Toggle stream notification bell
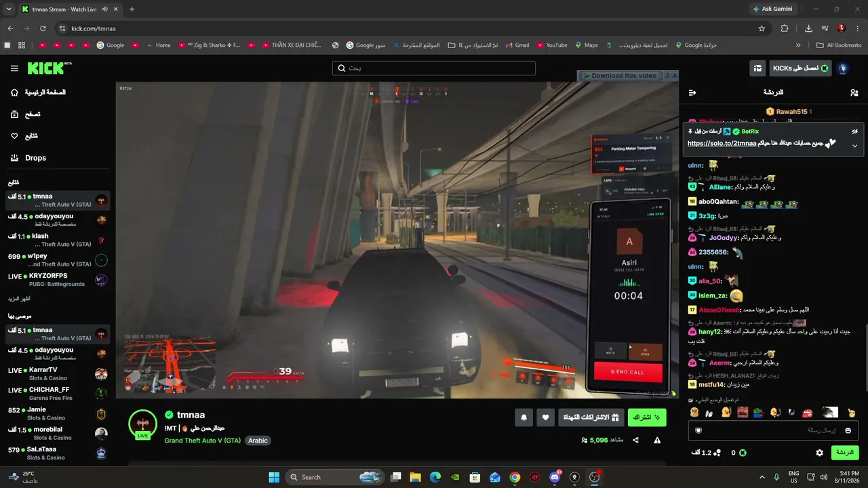 (524, 418)
